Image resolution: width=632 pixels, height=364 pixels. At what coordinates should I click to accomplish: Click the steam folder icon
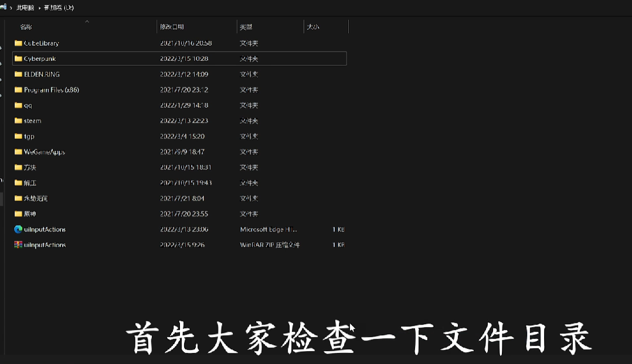[x=18, y=121]
